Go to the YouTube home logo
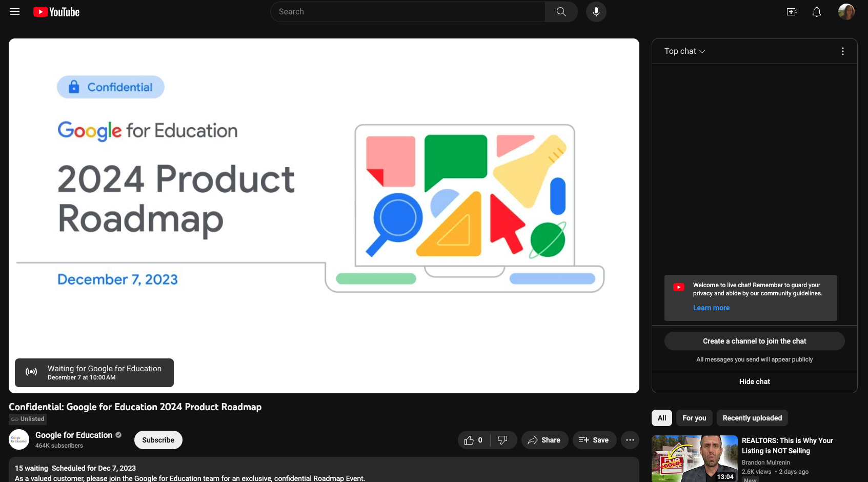Image resolution: width=868 pixels, height=482 pixels. 56,12
